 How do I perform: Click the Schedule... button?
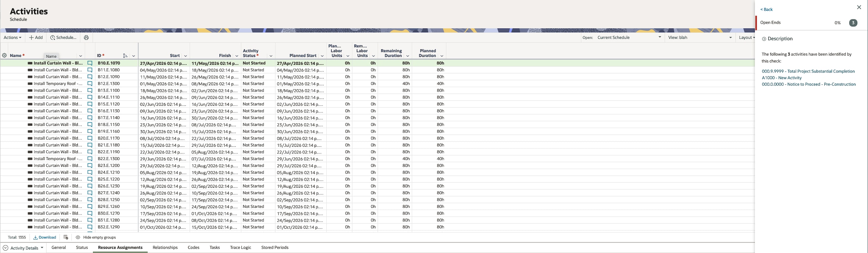pos(63,37)
